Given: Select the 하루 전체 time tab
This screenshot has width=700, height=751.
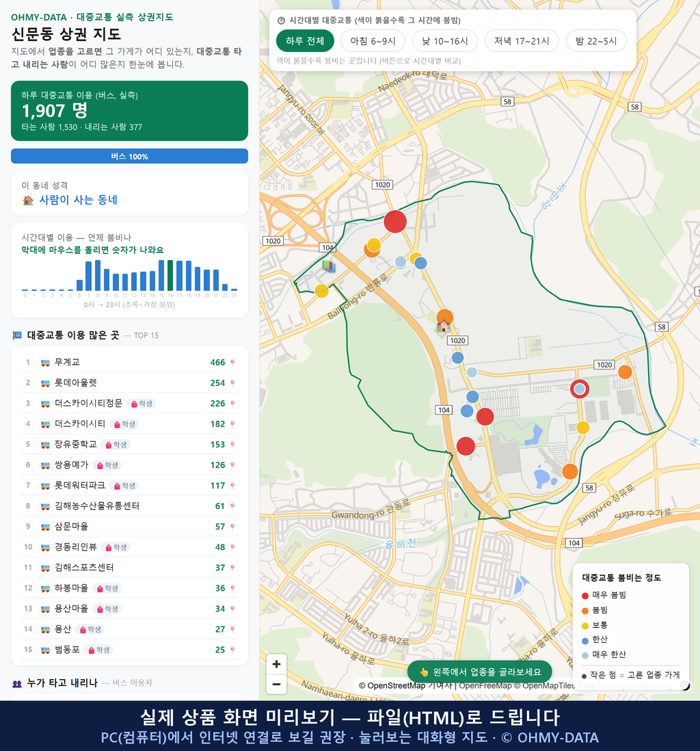Looking at the screenshot, I should coord(305,41).
